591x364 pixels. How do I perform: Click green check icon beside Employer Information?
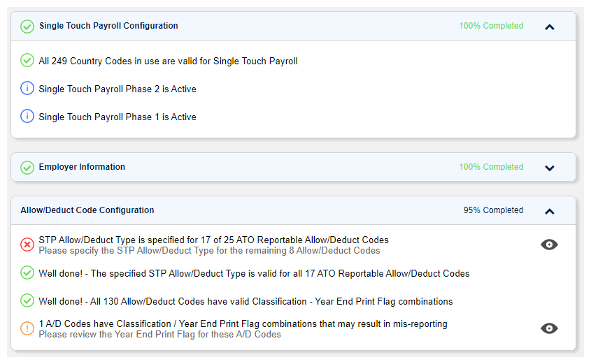[x=27, y=168]
